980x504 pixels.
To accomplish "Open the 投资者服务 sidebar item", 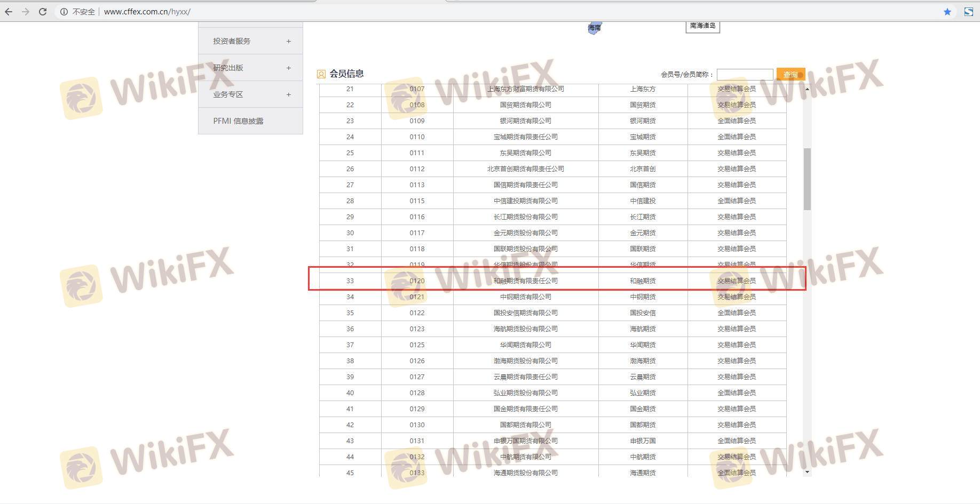I will [232, 41].
